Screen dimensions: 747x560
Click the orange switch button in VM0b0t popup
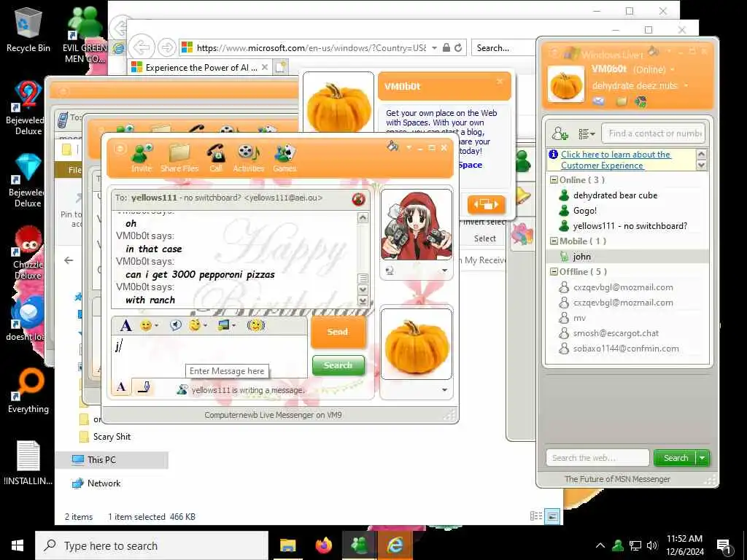(x=486, y=205)
